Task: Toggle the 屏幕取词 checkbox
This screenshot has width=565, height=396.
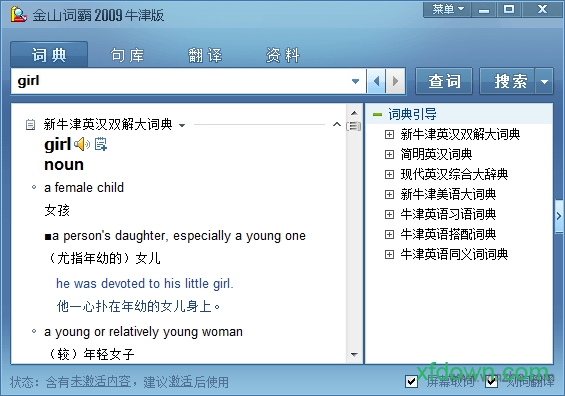Action: [x=411, y=381]
